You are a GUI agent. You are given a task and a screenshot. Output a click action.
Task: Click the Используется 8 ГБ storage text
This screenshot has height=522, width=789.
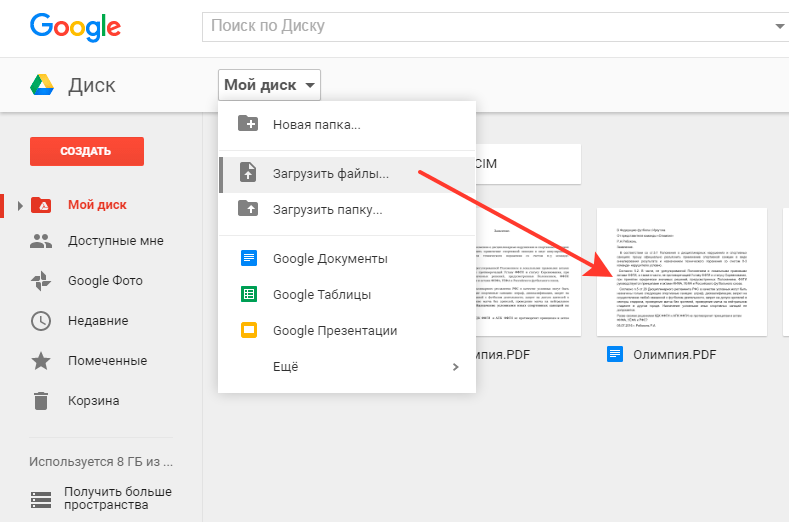[x=101, y=462]
